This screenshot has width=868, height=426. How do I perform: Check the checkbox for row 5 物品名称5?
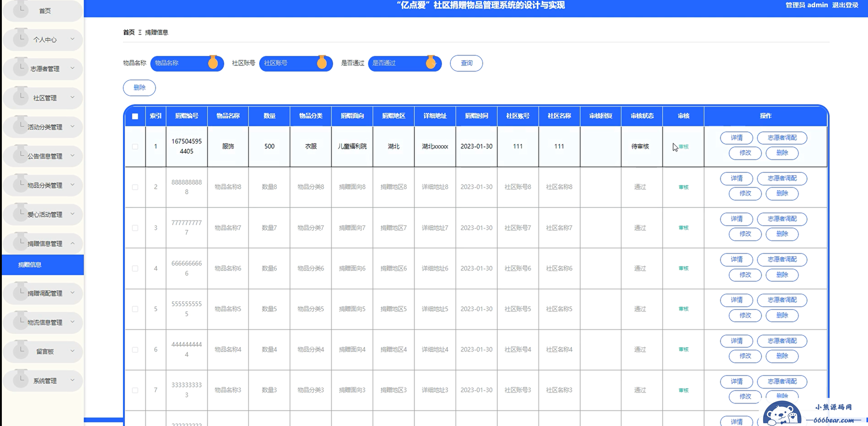135,309
